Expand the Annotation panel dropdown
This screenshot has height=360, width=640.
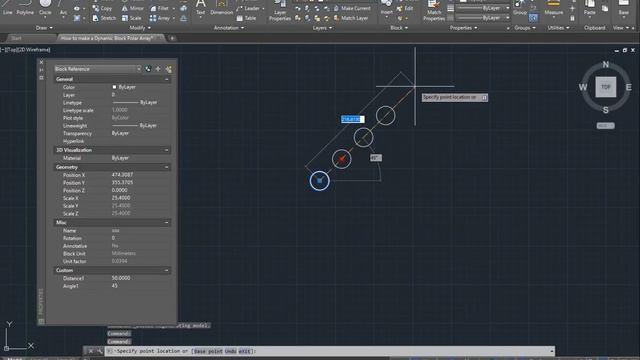click(x=229, y=28)
